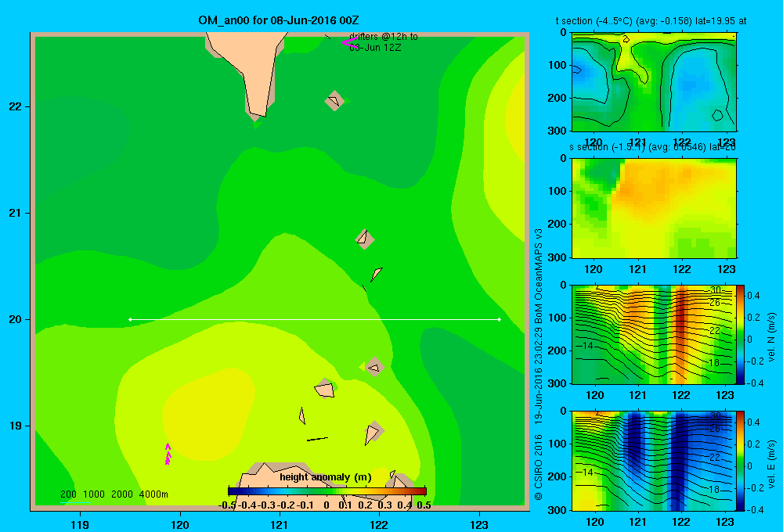The width and height of the screenshot is (783, 532).
Task: Click the vel. N color scale bar
Action: 740,334
